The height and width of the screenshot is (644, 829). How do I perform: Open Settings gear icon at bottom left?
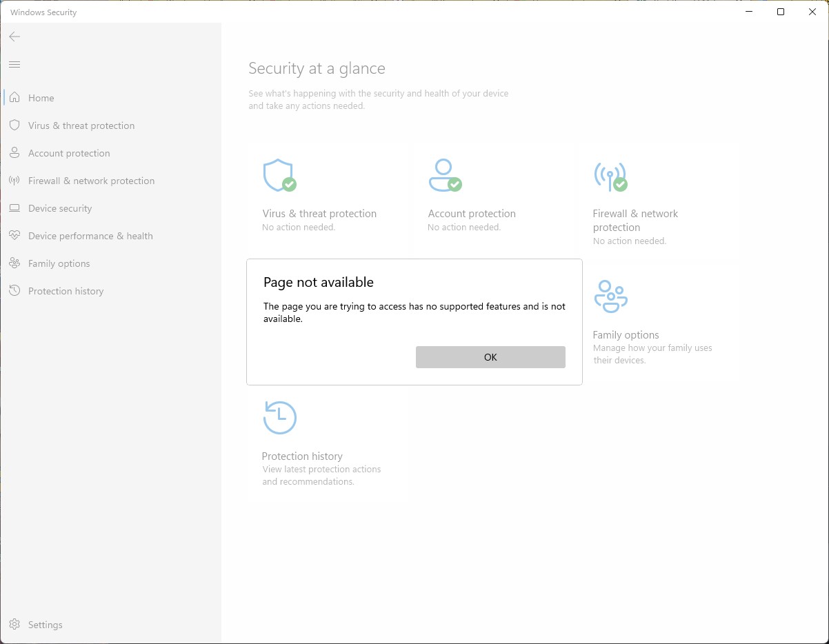pos(14,625)
